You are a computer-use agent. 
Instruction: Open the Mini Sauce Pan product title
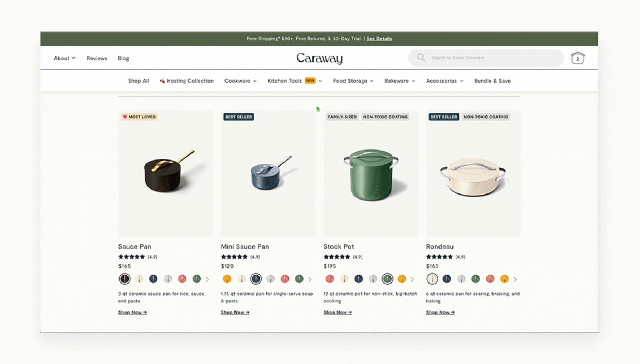pos(245,246)
